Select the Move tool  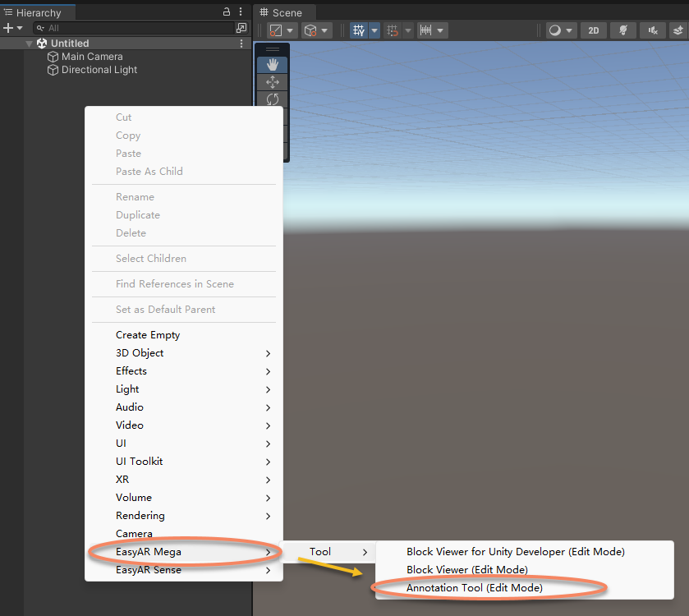[x=273, y=82]
